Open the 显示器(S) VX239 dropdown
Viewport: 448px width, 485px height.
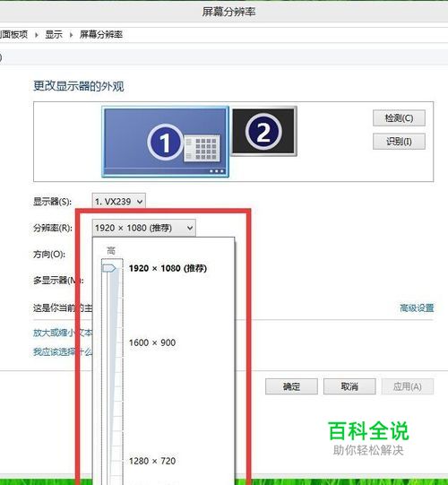pos(119,202)
